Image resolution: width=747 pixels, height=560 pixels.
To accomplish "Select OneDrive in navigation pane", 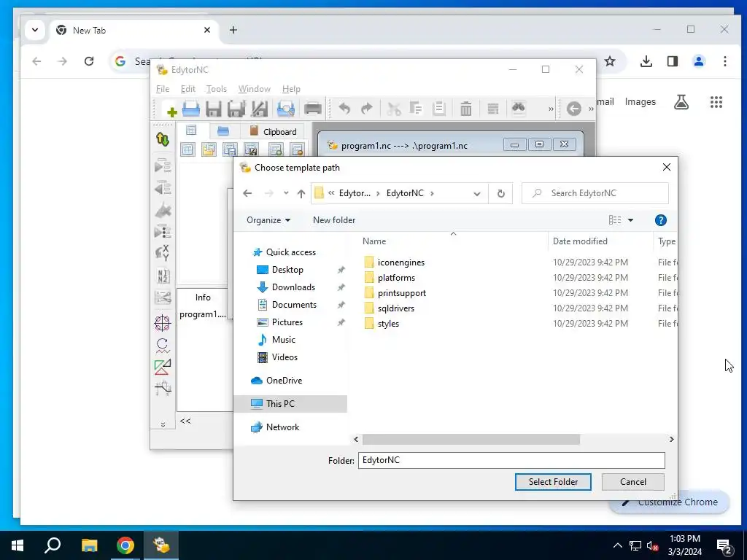I will [x=284, y=381].
